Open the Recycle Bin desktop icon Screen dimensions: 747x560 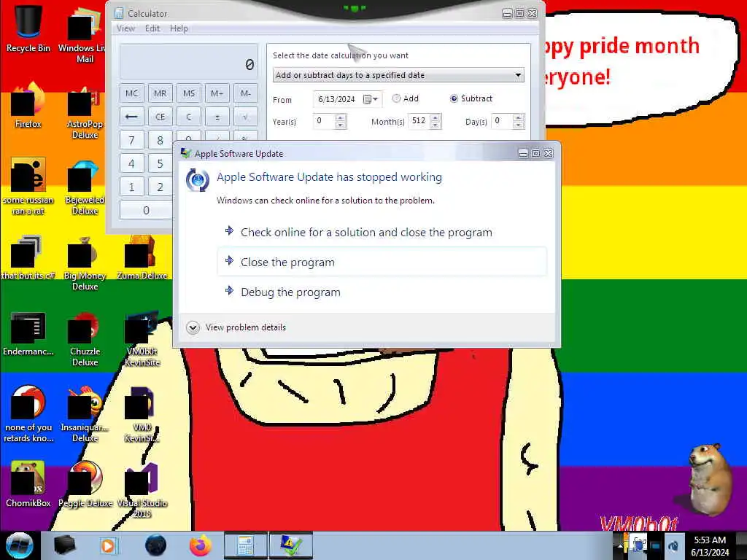pyautogui.click(x=28, y=28)
